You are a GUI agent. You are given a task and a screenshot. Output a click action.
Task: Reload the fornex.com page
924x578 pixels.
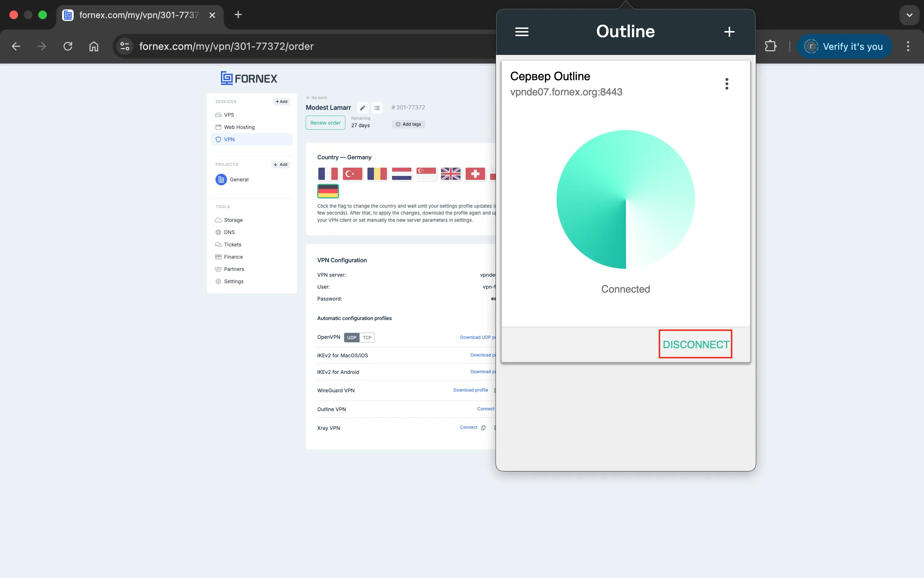pos(67,46)
